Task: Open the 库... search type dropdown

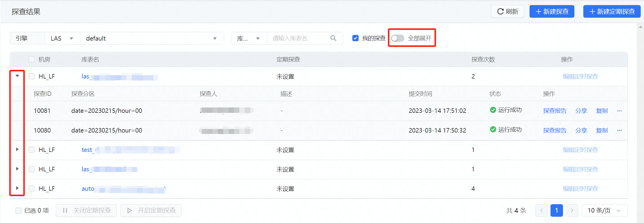Action: pyautogui.click(x=249, y=38)
